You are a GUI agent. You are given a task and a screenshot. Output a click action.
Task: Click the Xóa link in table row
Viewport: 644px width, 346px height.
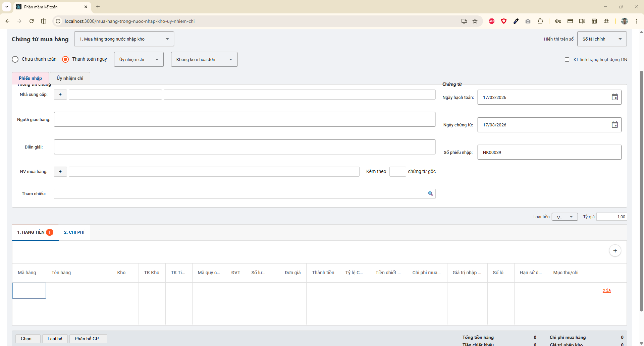[x=606, y=291]
